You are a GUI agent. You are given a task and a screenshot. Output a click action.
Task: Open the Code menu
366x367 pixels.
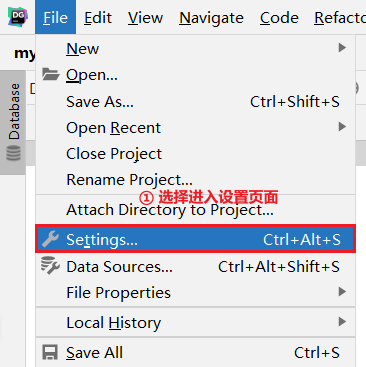pyautogui.click(x=279, y=18)
